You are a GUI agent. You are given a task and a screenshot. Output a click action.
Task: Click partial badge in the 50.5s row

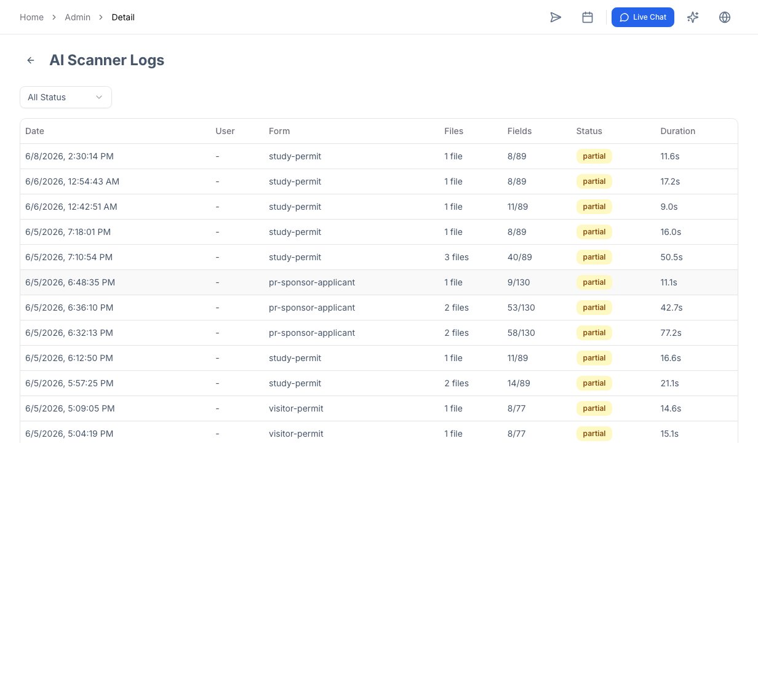tap(594, 257)
